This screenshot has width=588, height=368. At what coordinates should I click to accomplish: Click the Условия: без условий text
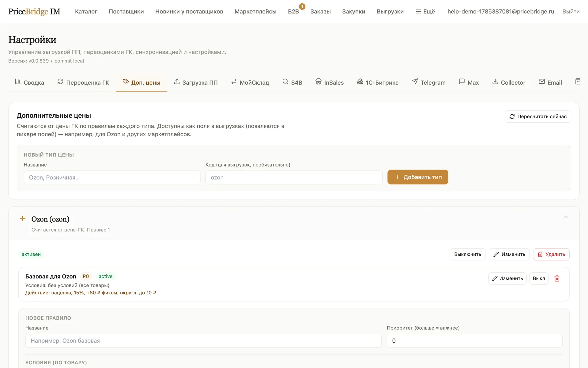tap(67, 286)
